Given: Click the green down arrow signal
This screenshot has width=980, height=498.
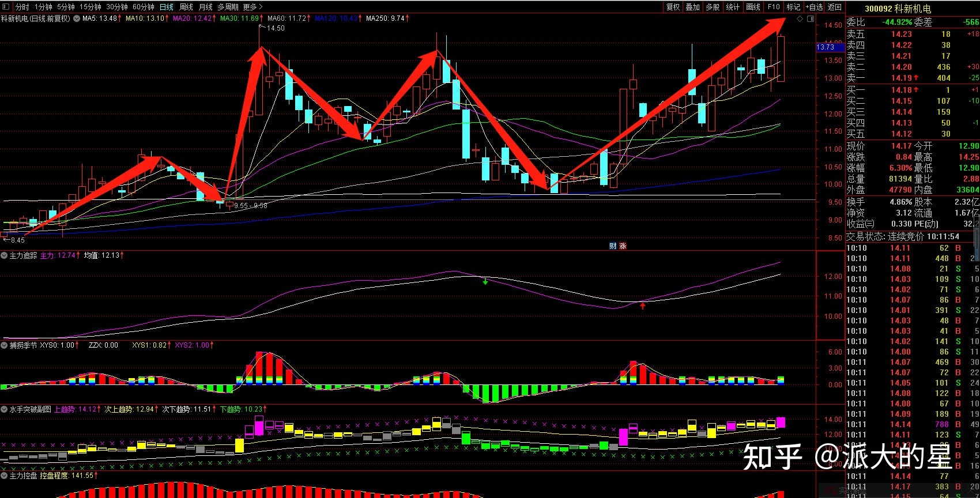Looking at the screenshot, I should click(485, 282).
